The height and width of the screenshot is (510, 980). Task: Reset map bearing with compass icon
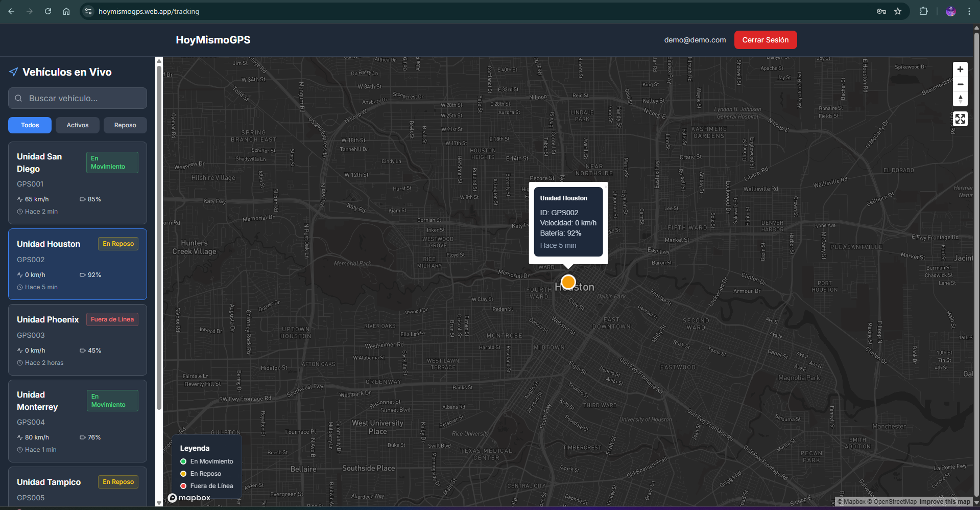(x=960, y=99)
